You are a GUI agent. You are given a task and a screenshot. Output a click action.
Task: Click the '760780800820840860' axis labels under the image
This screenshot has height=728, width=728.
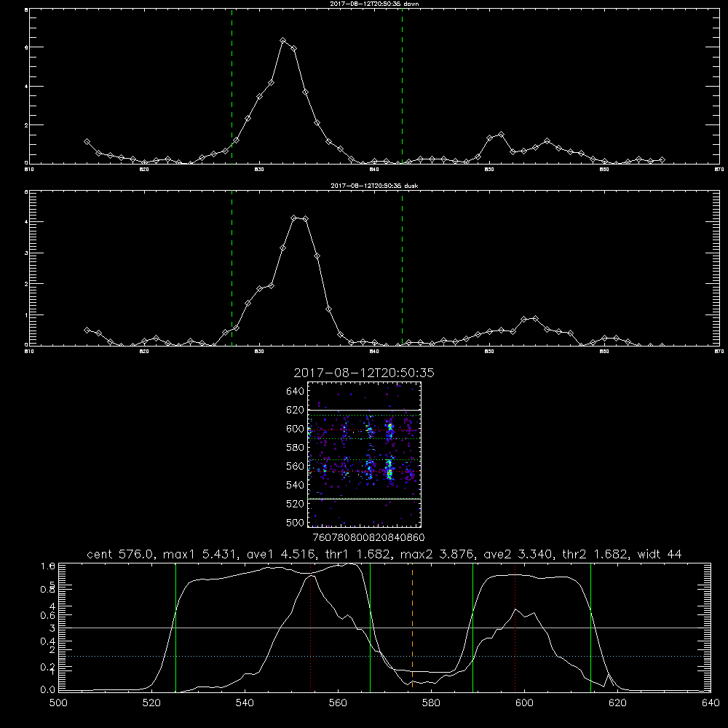368,538
